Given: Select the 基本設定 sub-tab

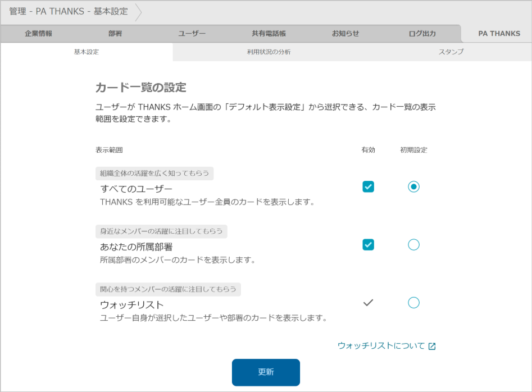Looking at the screenshot, I should (x=87, y=52).
